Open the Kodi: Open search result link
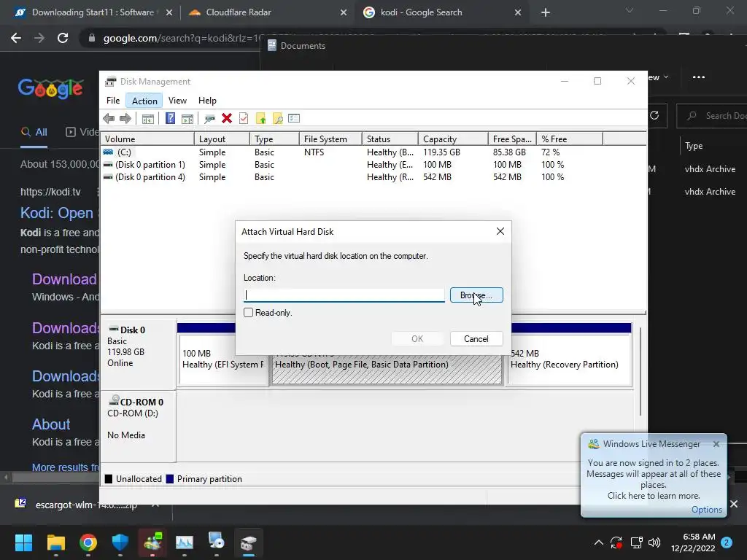Viewport: 747px width, 560px height. tap(57, 213)
